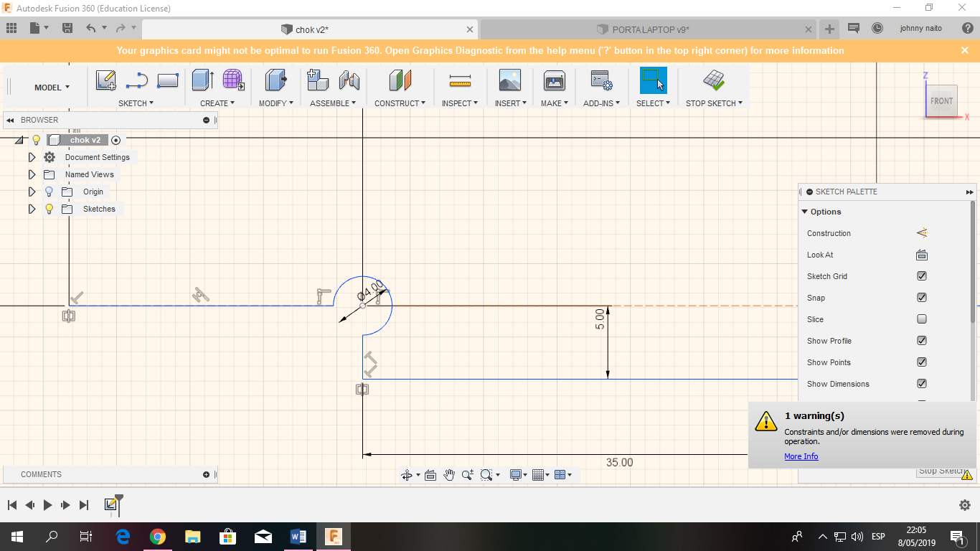
Task: Open the comments notification icon
Action: (x=854, y=28)
